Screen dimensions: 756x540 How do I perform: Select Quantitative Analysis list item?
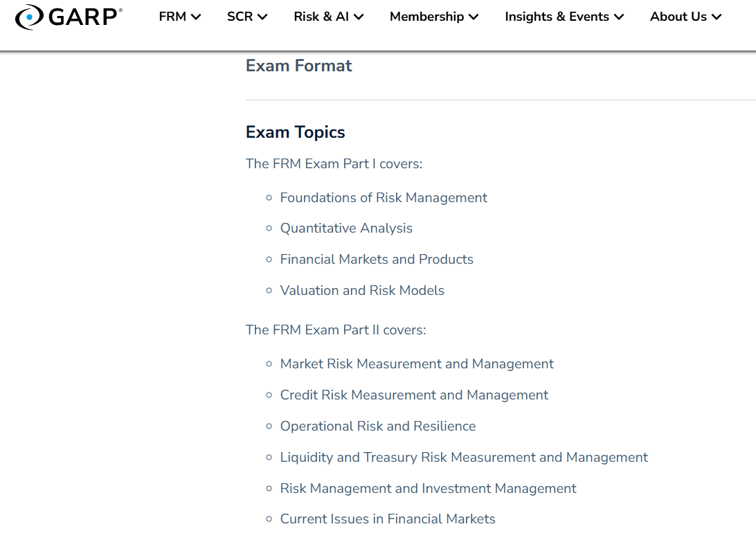[x=345, y=228]
